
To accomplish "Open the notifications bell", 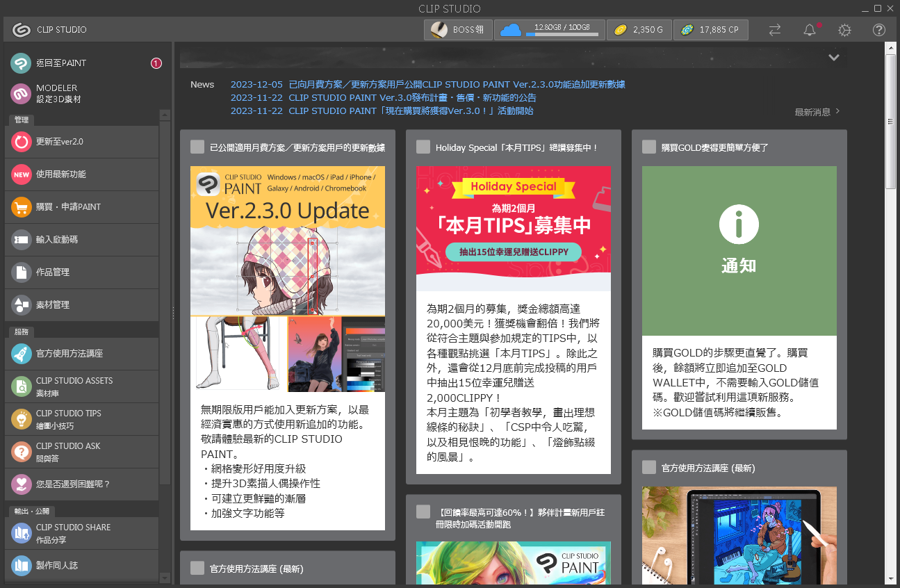I will click(x=810, y=30).
